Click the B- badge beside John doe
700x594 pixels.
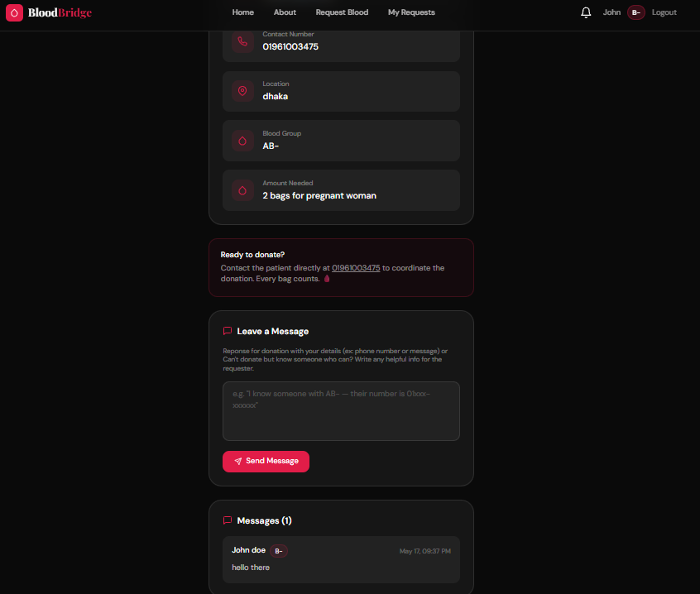[279, 551]
